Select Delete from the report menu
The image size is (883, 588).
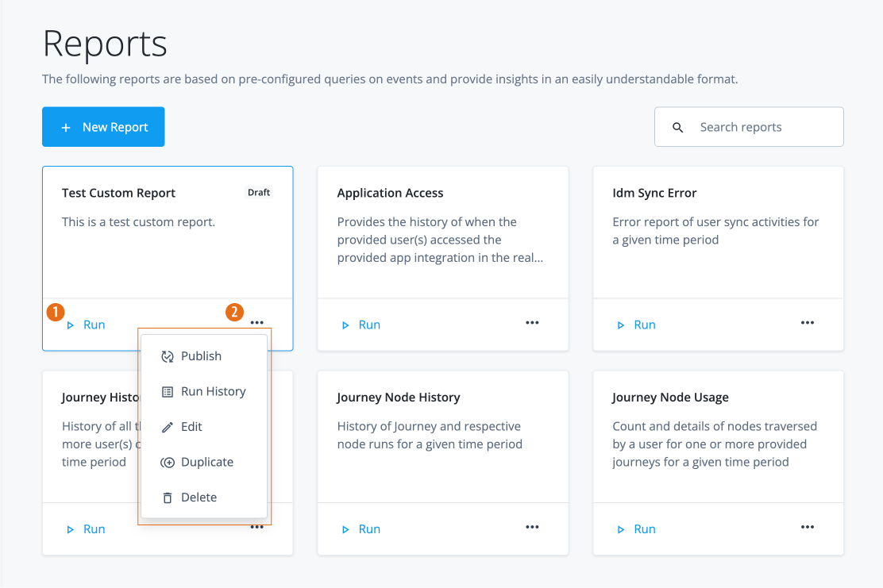point(199,498)
